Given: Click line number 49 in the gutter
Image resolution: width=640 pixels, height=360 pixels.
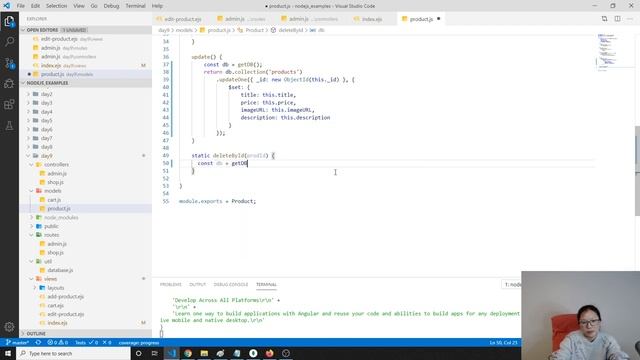Looking at the screenshot, I should click(165, 156).
